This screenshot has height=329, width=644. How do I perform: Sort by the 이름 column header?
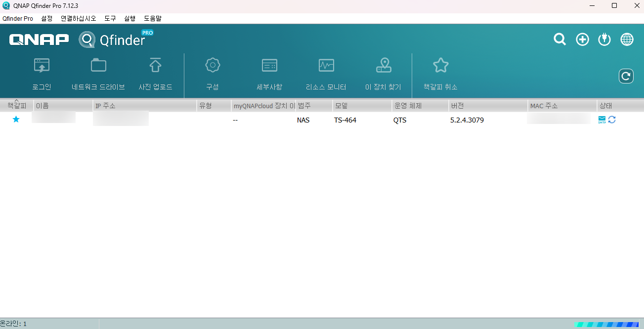tap(63, 106)
